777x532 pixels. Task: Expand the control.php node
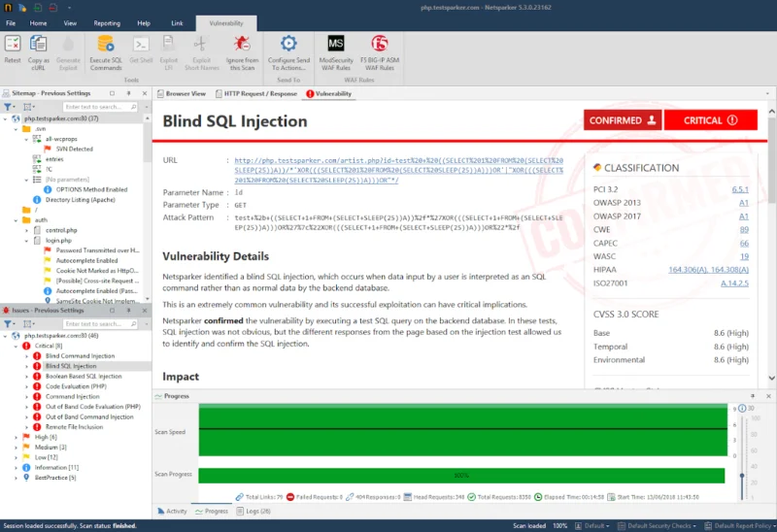[27, 230]
